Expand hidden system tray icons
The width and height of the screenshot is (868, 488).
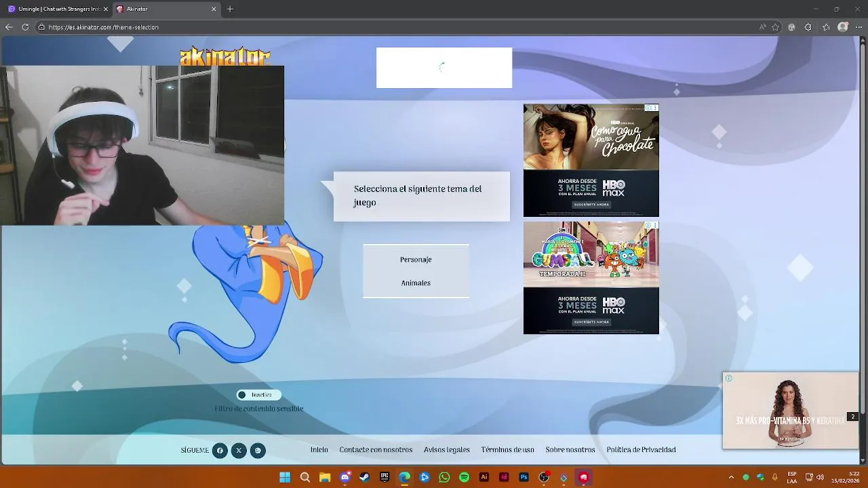731,477
